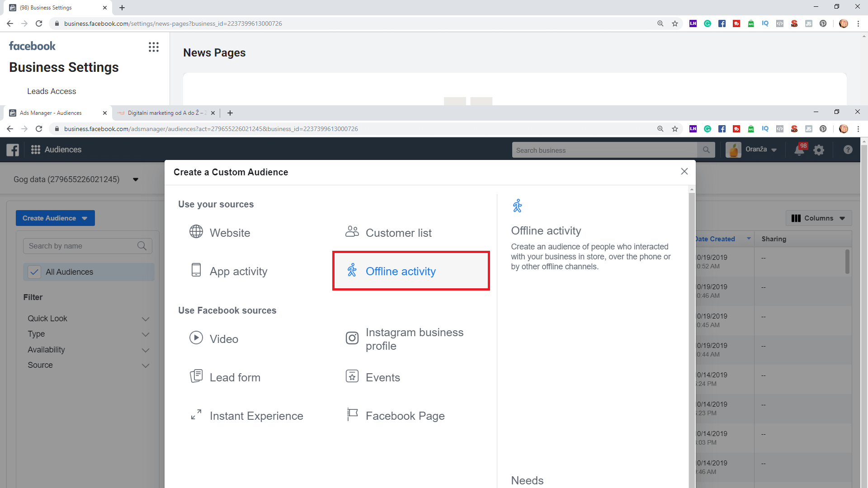Choose the Customer list people icon
The image size is (868, 488).
[352, 232]
